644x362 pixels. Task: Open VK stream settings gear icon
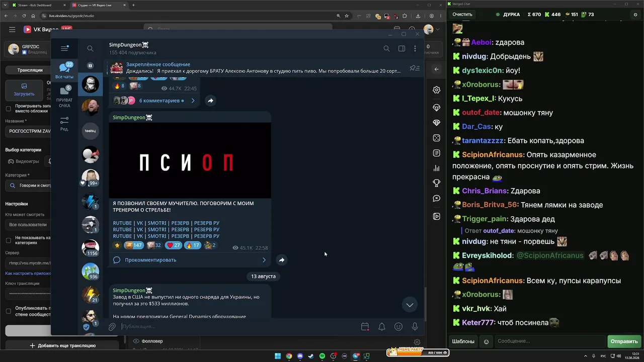click(x=436, y=90)
